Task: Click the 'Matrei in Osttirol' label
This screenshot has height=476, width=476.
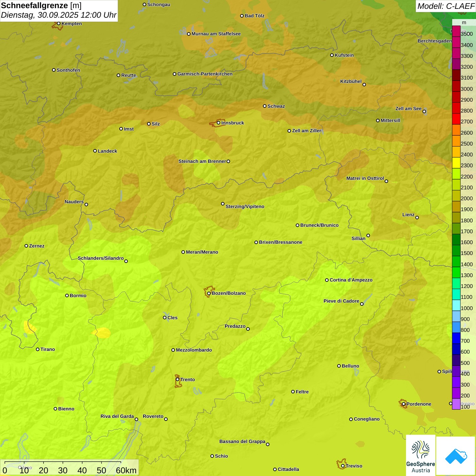Action: click(x=365, y=178)
